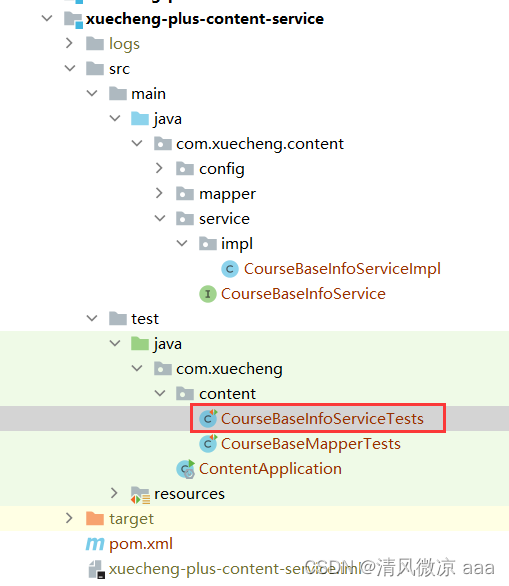The image size is (509, 586).
Task: Select the content test package label
Action: tap(227, 394)
